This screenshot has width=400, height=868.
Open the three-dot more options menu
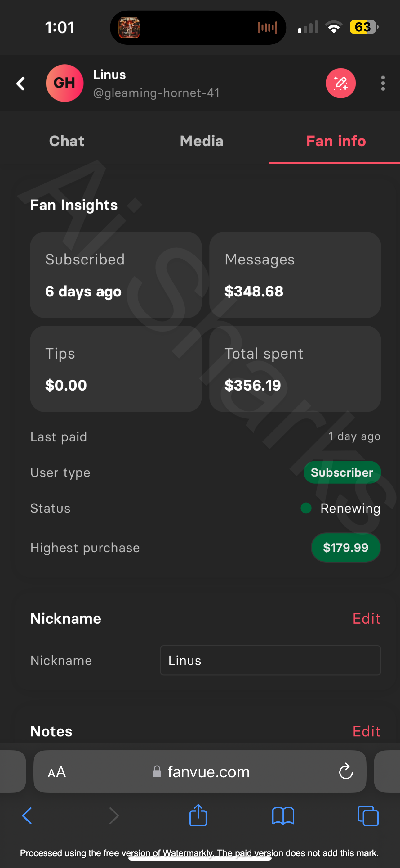pyautogui.click(x=383, y=83)
